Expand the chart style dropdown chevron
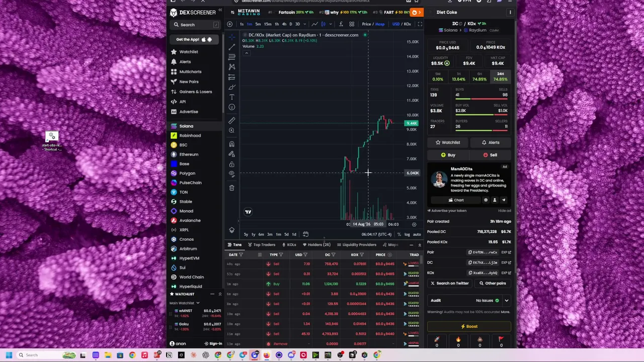The height and width of the screenshot is (362, 644). 330,24
